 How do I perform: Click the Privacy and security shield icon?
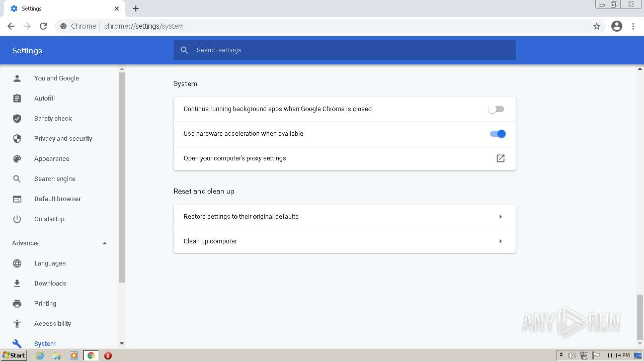tap(17, 139)
